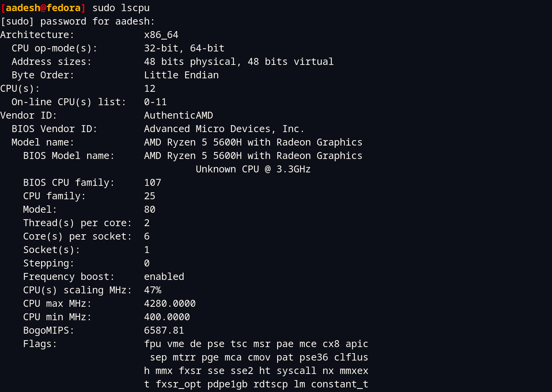Click the CPU min MHz value '400.0000'
This screenshot has height=392, width=552.
[167, 317]
